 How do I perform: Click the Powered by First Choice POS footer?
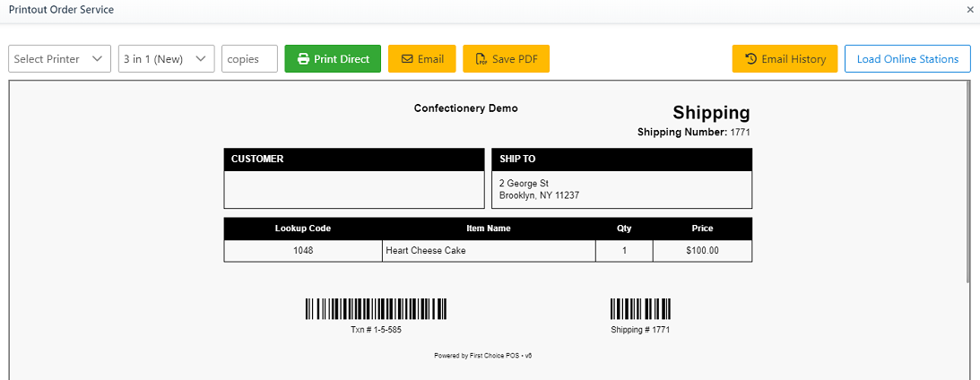pos(483,356)
